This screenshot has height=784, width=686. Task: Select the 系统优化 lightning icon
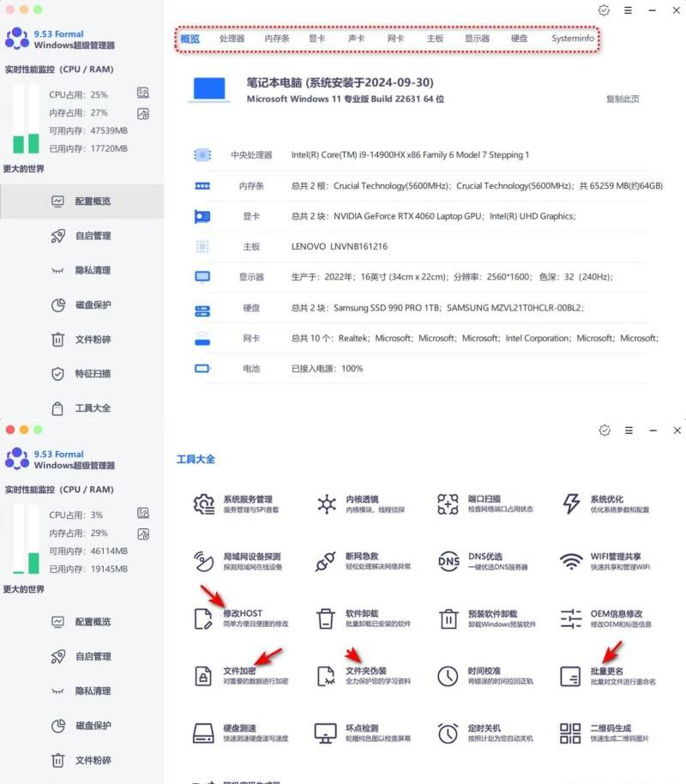[x=571, y=504]
